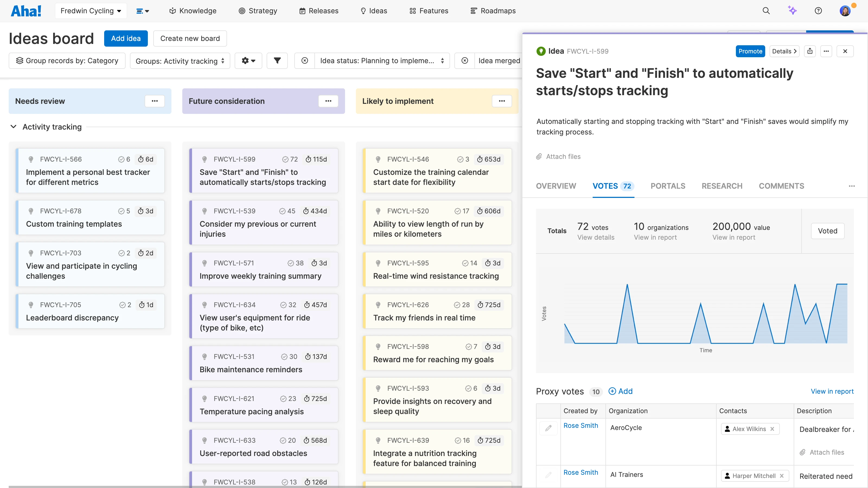Open View in report link for proxy votes
Screen dimensions: 868x488
click(832, 391)
